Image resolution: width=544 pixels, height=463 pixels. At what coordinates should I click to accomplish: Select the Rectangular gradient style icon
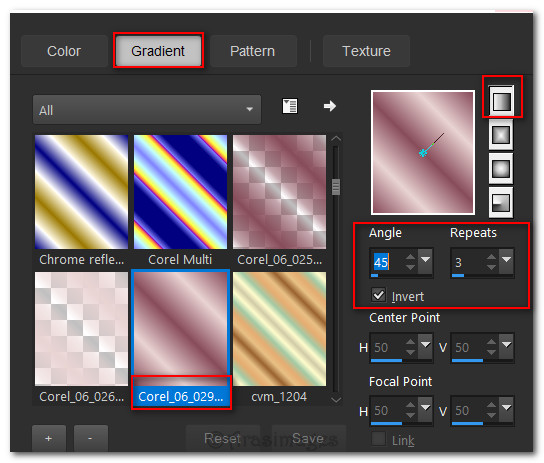click(501, 135)
